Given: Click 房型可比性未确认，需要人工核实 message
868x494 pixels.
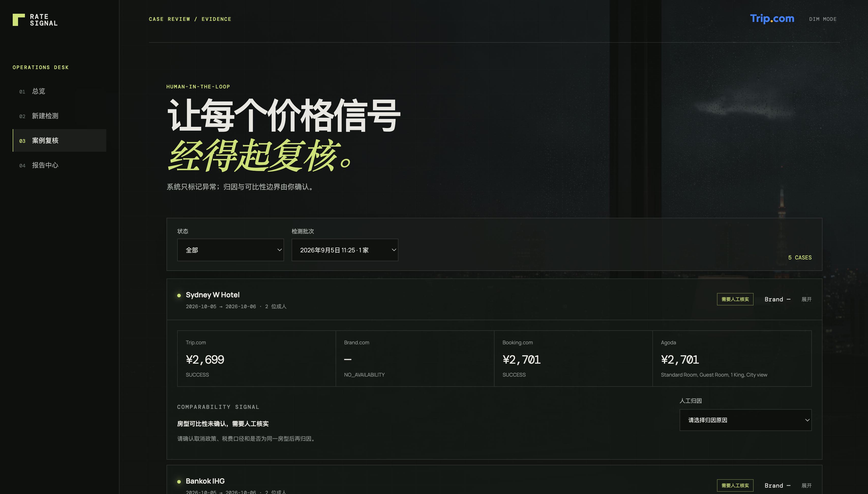Looking at the screenshot, I should (x=223, y=424).
